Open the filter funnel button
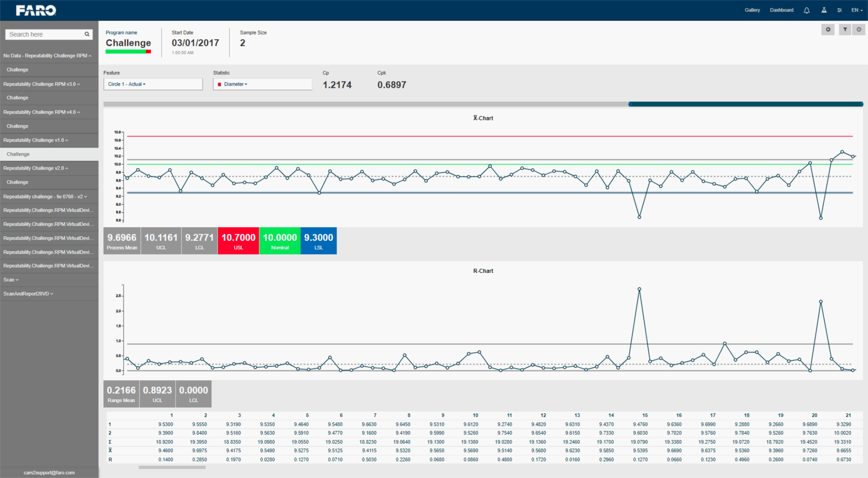Viewport: 868px width, 478px height. 845,30
